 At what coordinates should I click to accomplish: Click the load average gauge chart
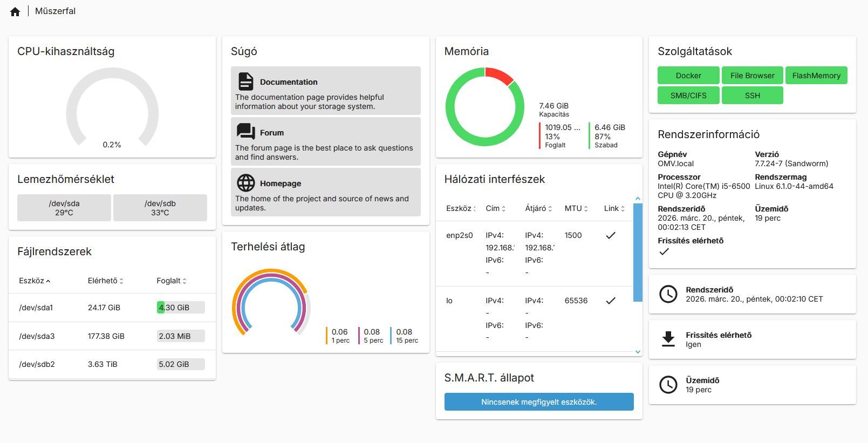[x=271, y=303]
